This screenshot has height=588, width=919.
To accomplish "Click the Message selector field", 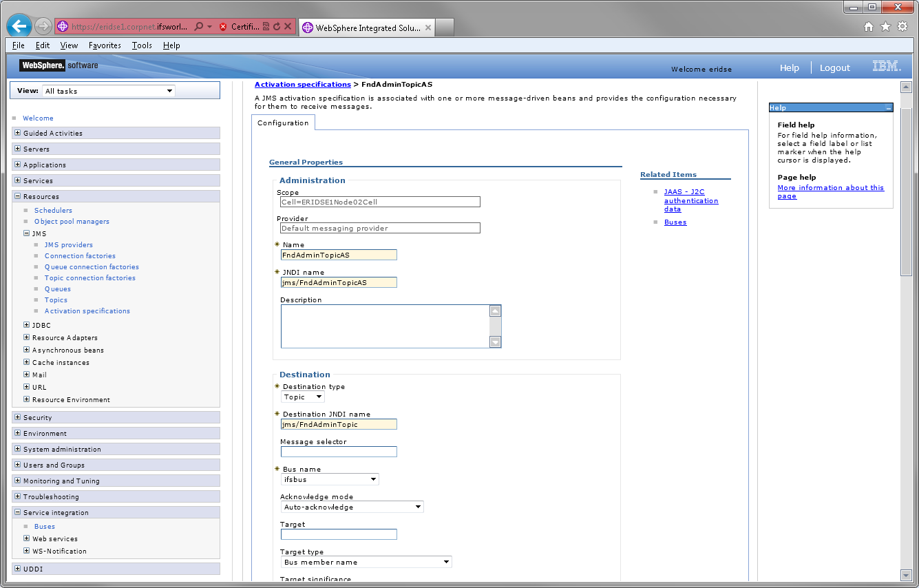I will click(339, 452).
